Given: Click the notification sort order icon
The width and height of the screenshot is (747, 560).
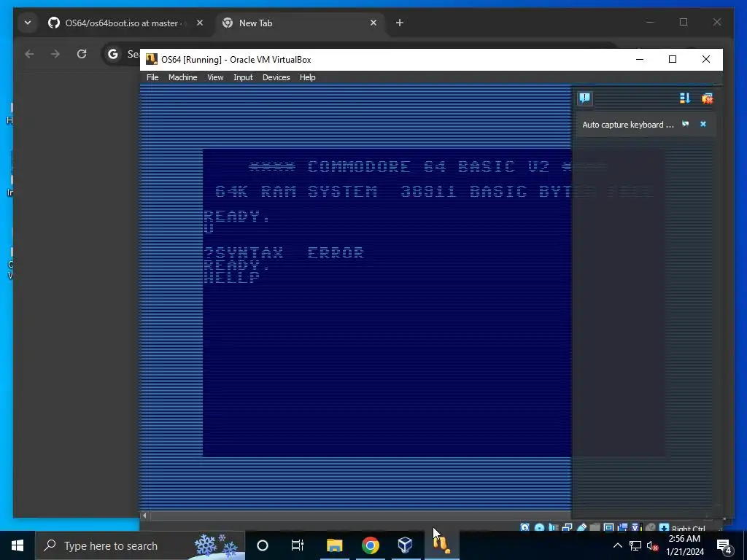Looking at the screenshot, I should pyautogui.click(x=685, y=98).
